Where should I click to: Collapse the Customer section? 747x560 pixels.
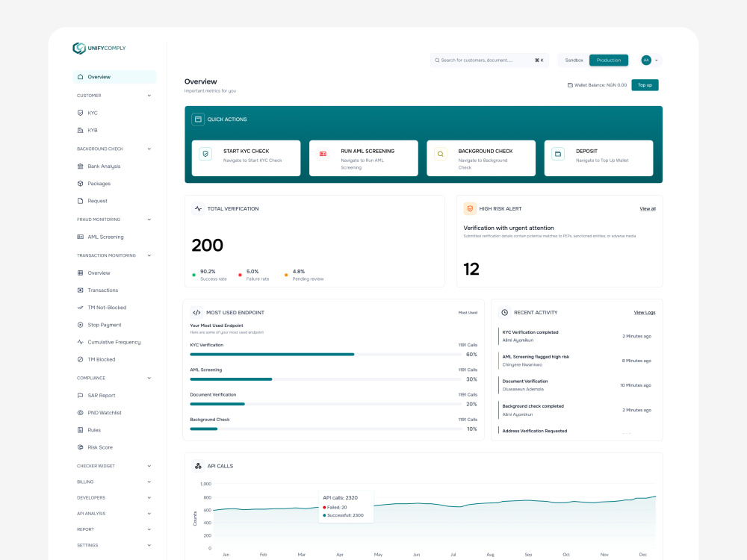point(149,96)
